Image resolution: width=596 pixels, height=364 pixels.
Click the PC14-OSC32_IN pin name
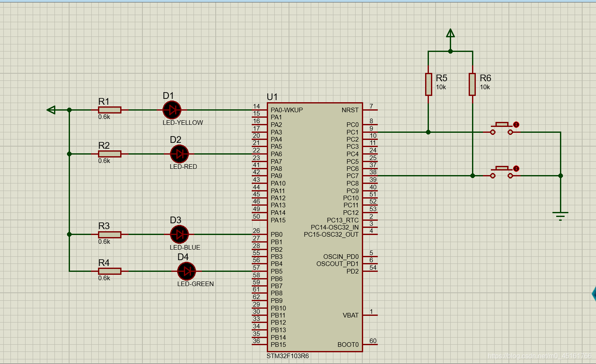pos(335,227)
